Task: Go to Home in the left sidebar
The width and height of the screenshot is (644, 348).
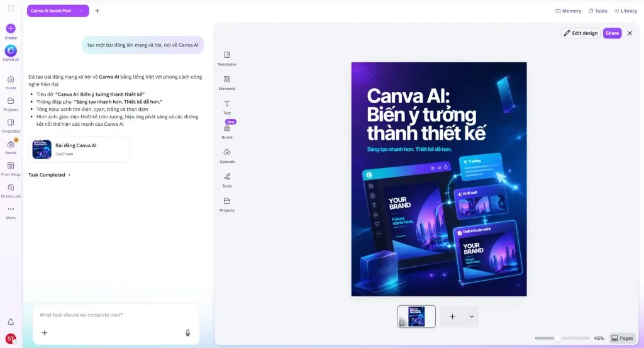Action: click(11, 82)
